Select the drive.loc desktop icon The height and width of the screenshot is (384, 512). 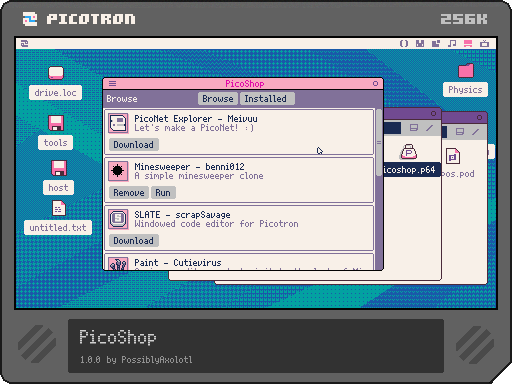pyautogui.click(x=56, y=73)
